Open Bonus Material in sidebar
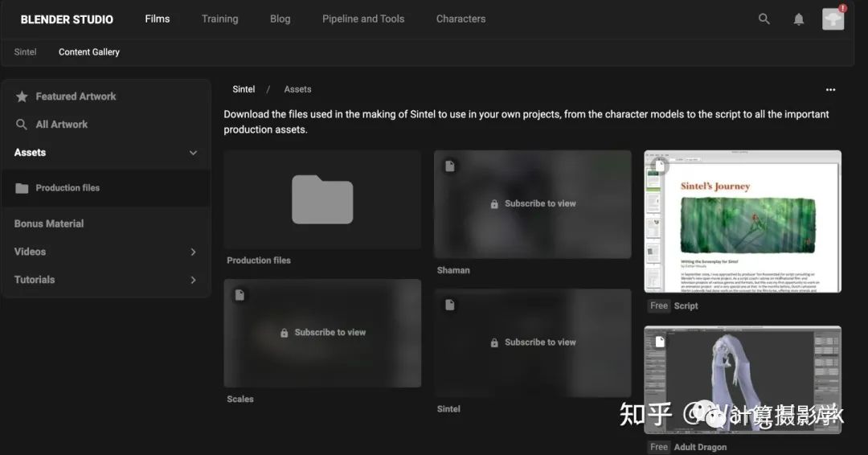The image size is (868, 455). pos(49,223)
